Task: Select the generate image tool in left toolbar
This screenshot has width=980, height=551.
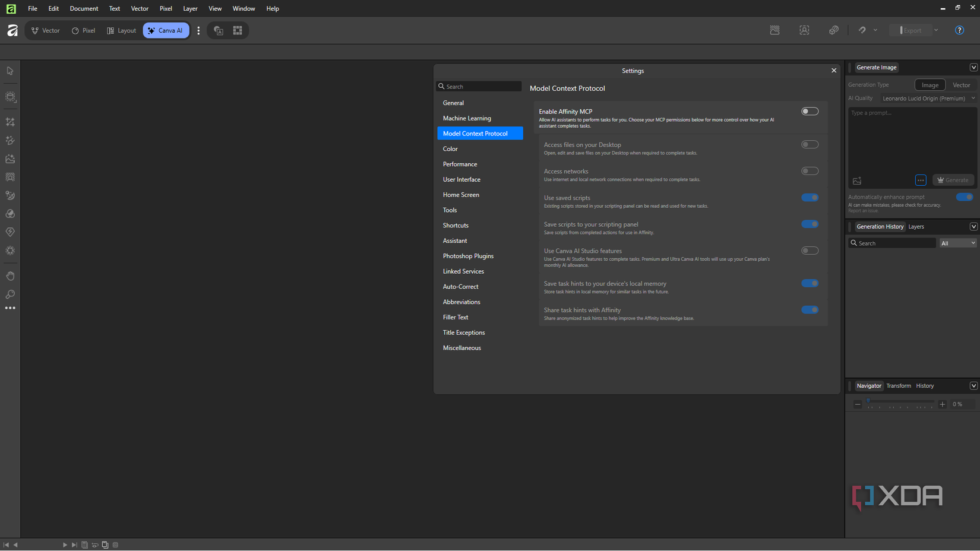Action: [x=10, y=159]
